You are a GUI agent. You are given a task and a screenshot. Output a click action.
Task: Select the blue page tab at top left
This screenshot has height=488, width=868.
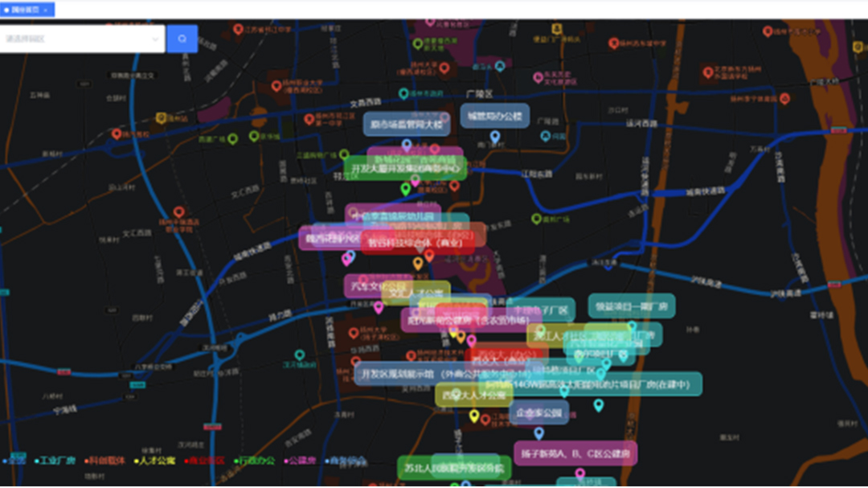point(24,10)
